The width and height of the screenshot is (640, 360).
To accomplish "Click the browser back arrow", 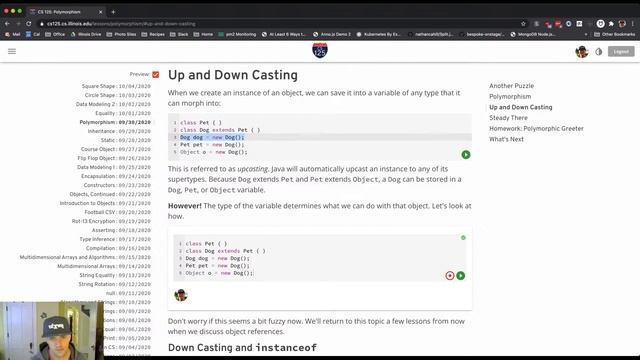I will tap(7, 24).
